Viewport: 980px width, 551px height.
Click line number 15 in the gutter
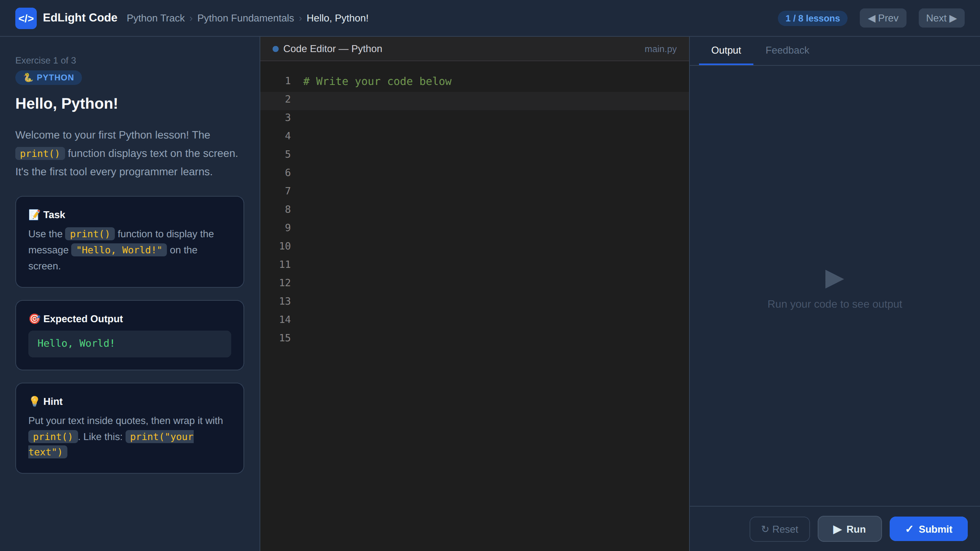tap(285, 338)
